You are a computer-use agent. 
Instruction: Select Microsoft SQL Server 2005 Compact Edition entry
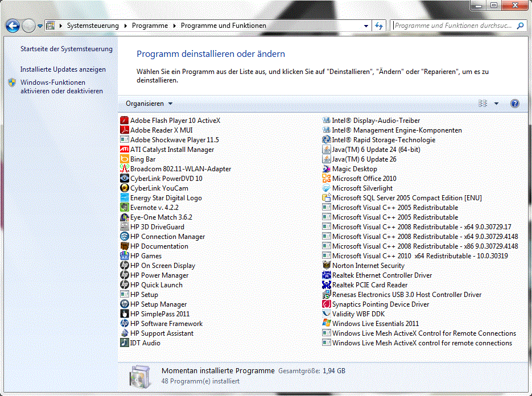tap(402, 198)
